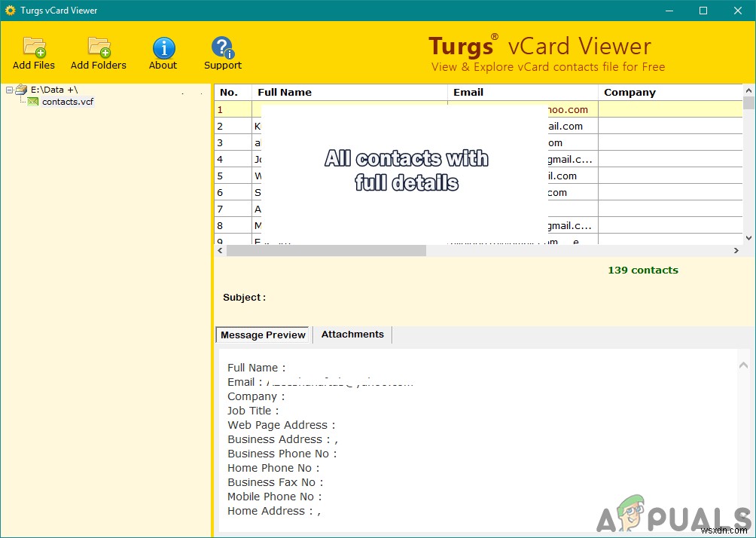Screen dimensions: 756x538
Task: Click the Web Page Address line
Action: pyautogui.click(x=281, y=425)
